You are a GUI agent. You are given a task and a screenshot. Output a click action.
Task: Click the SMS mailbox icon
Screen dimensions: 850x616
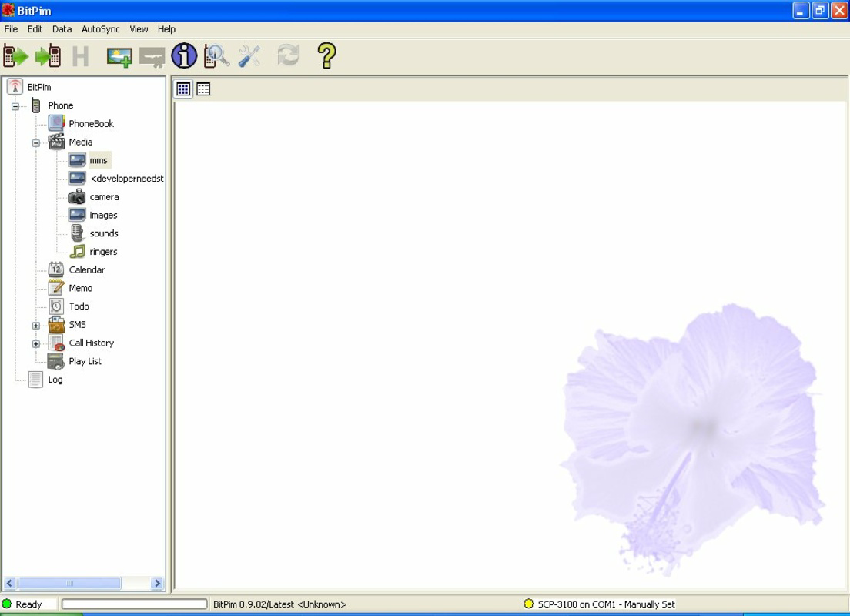click(x=56, y=324)
